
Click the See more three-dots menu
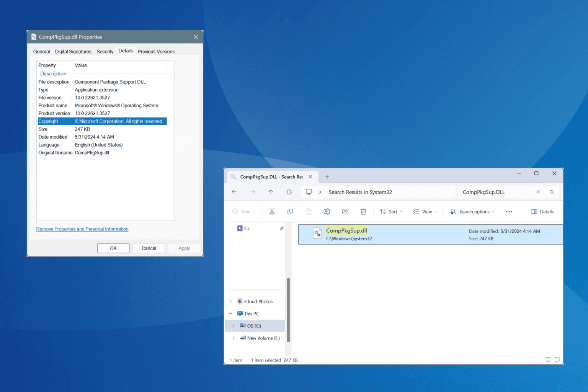pyautogui.click(x=509, y=212)
